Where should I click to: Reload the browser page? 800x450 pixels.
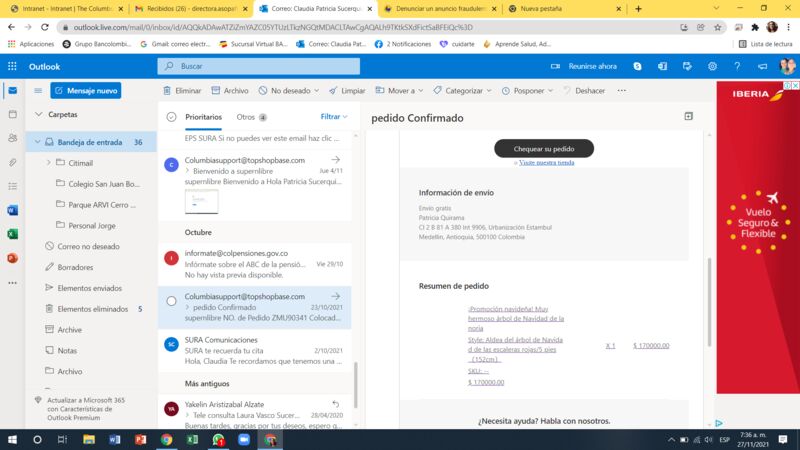45,28
